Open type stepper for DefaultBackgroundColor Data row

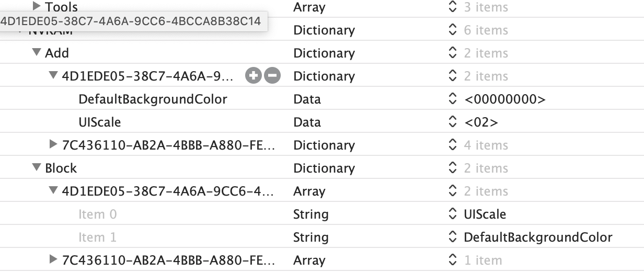pos(453,99)
